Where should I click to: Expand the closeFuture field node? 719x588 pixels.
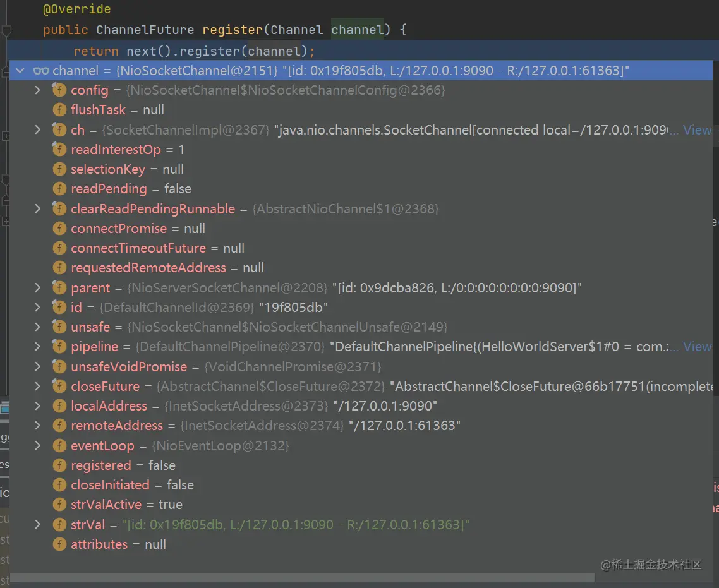[38, 386]
